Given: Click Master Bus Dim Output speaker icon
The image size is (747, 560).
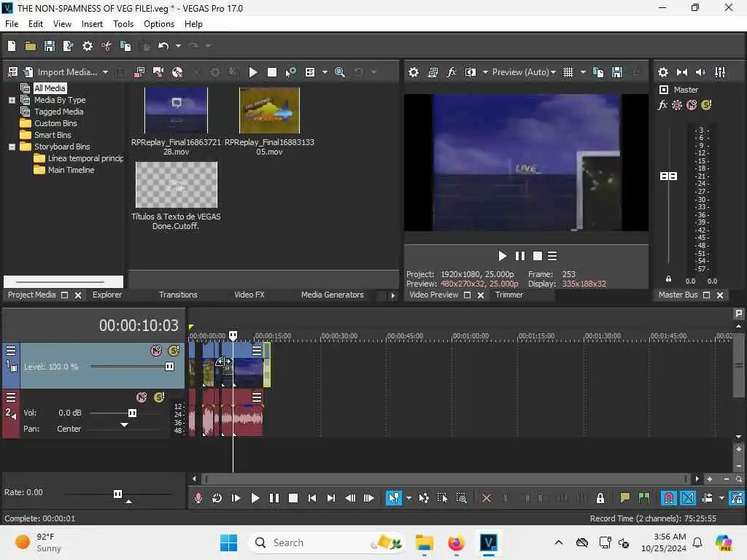Looking at the screenshot, I should tap(701, 72).
